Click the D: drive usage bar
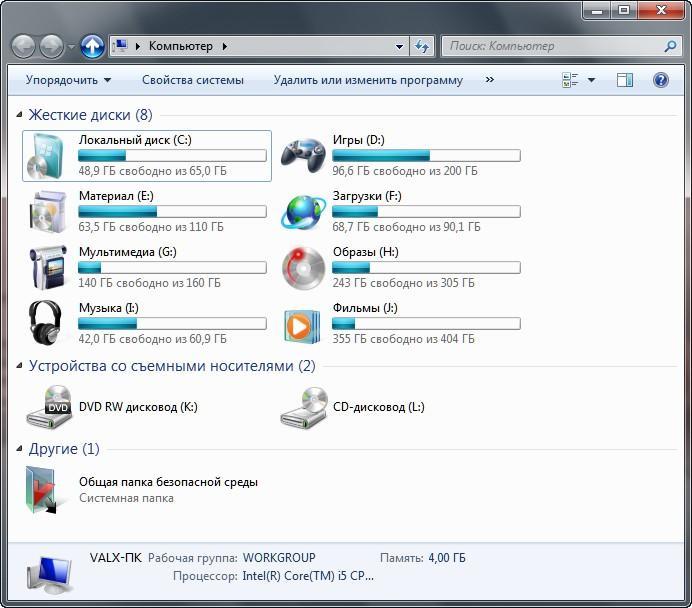This screenshot has width=692, height=608. [x=426, y=155]
